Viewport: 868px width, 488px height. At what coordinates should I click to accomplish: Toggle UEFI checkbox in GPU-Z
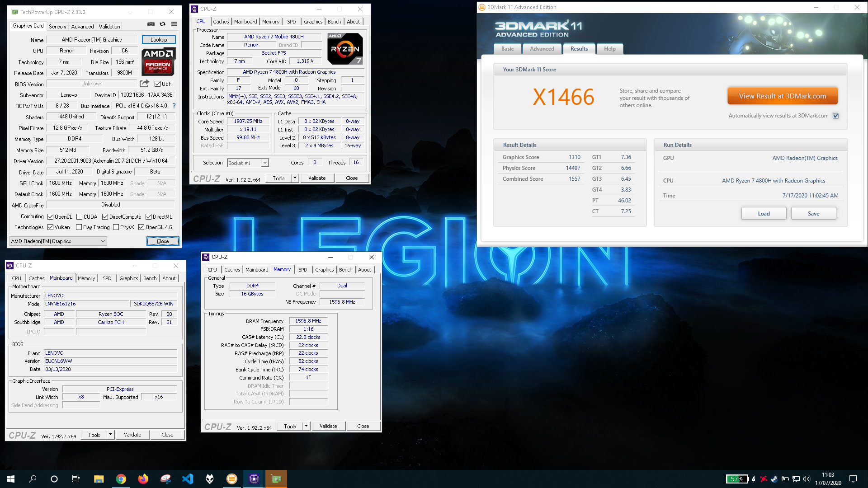157,84
